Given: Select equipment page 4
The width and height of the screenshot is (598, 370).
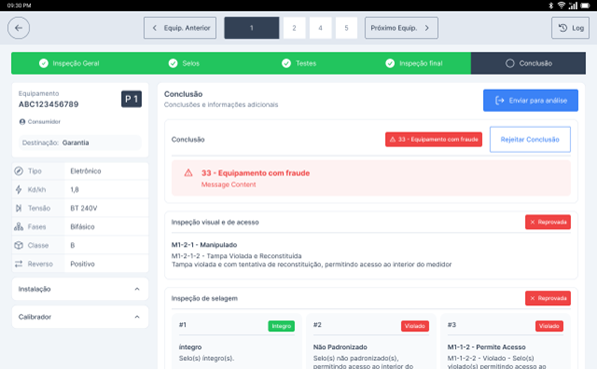Looking at the screenshot, I should pos(320,28).
